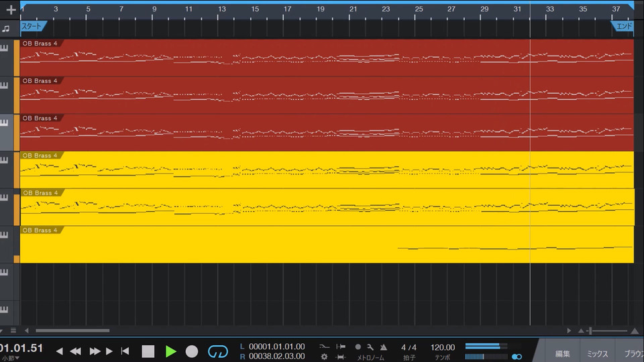Viewport: 644px width, 362px height.
Task: Click the third track's keyboard instrument icon
Action: [x=4, y=123]
